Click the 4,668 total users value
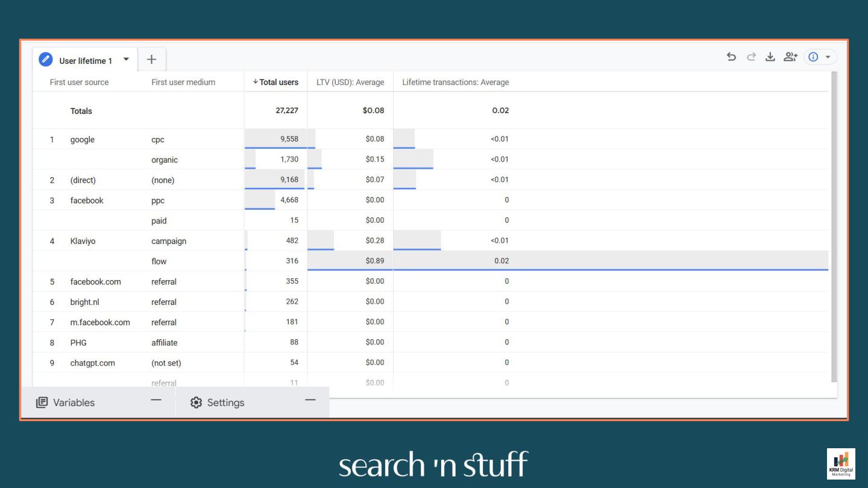The height and width of the screenshot is (488, 868). click(x=289, y=199)
